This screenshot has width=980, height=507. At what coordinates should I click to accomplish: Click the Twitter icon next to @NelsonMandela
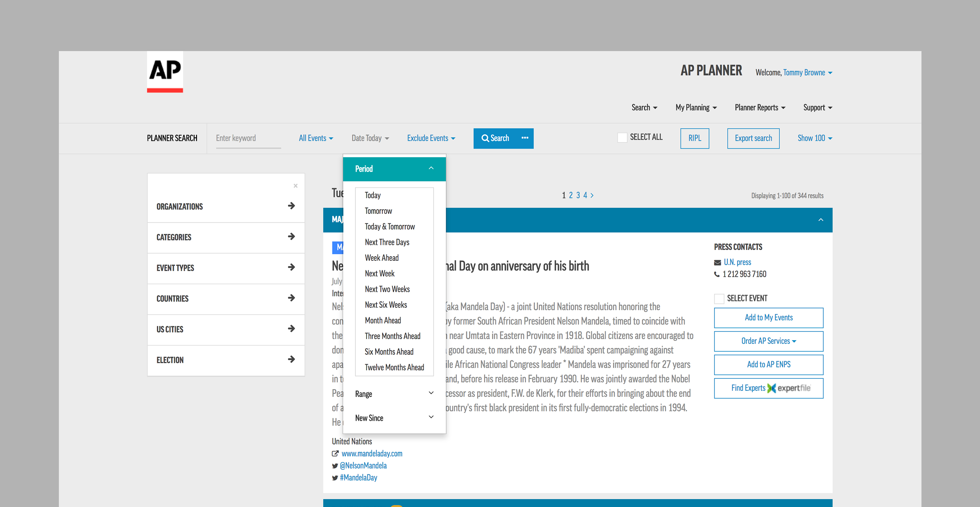tap(335, 465)
